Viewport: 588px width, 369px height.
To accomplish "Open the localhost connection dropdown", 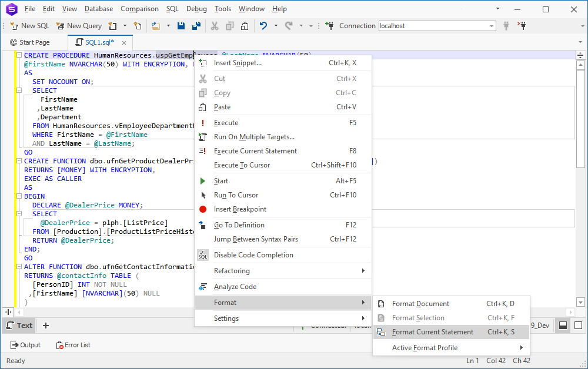I will [x=493, y=26].
